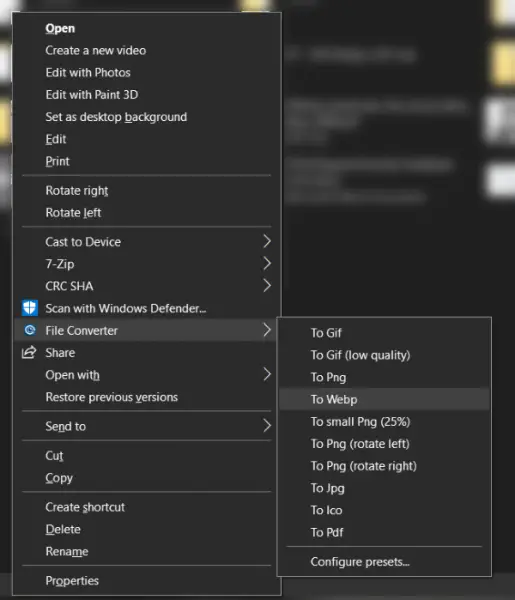Viewport: 515px width, 600px height.
Task: Click the Windows Defender shield icon
Action: tap(30, 308)
